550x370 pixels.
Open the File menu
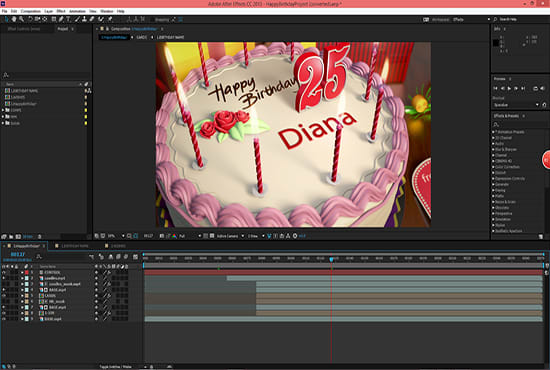(5, 12)
